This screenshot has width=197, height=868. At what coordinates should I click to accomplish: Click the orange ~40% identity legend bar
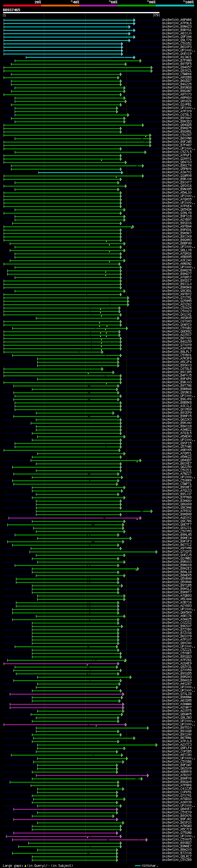point(60,6)
